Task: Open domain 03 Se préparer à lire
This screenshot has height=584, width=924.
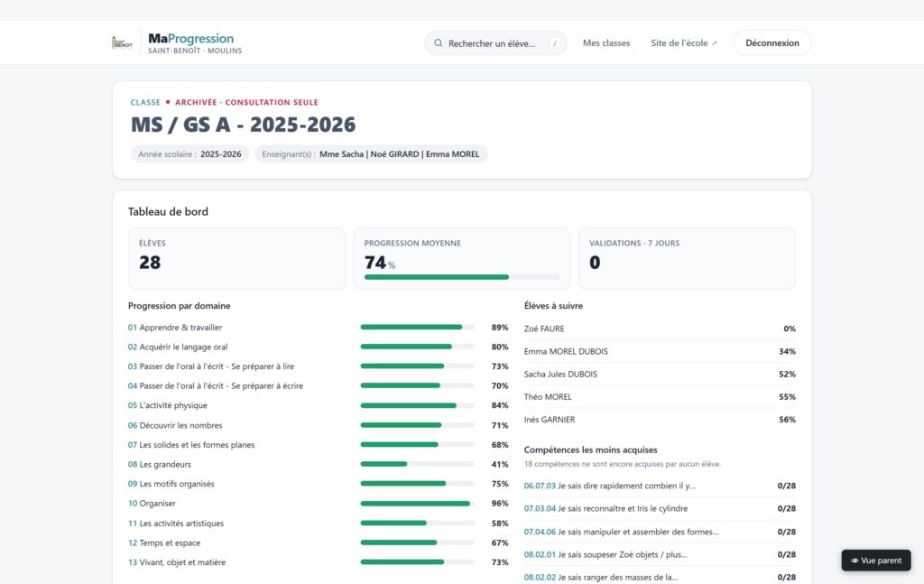Action: 211,366
